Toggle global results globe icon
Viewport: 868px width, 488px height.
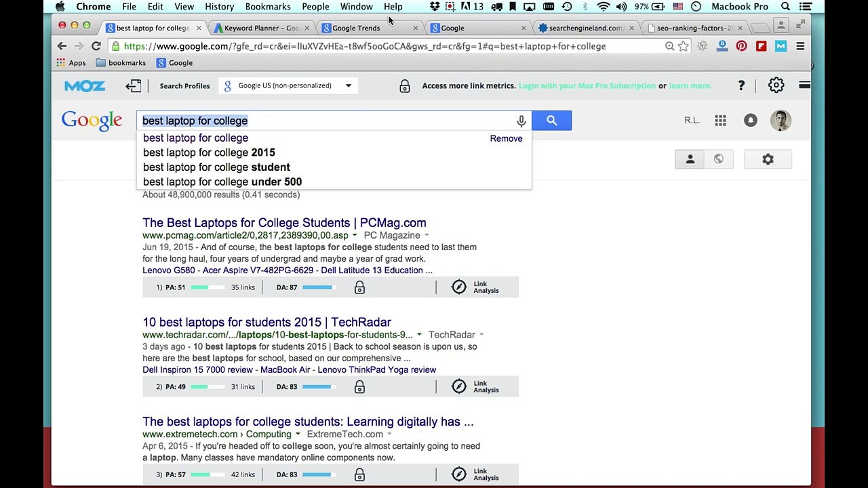(718, 159)
